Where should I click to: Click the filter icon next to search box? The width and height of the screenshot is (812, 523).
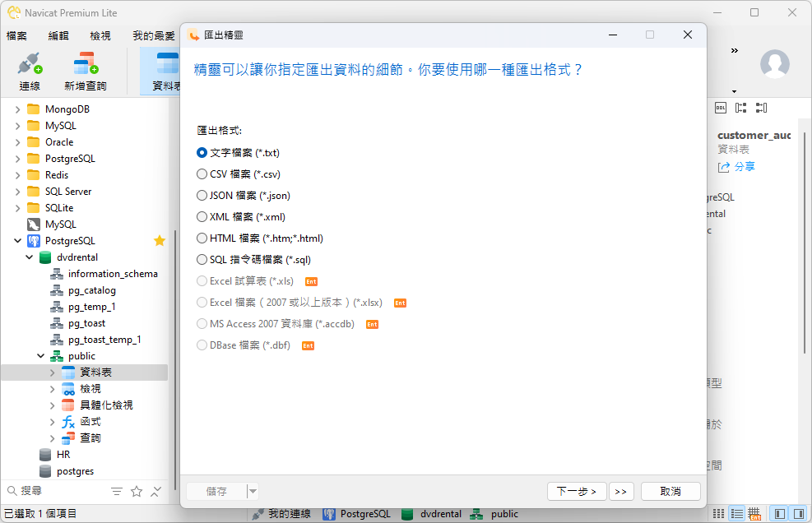click(x=117, y=491)
